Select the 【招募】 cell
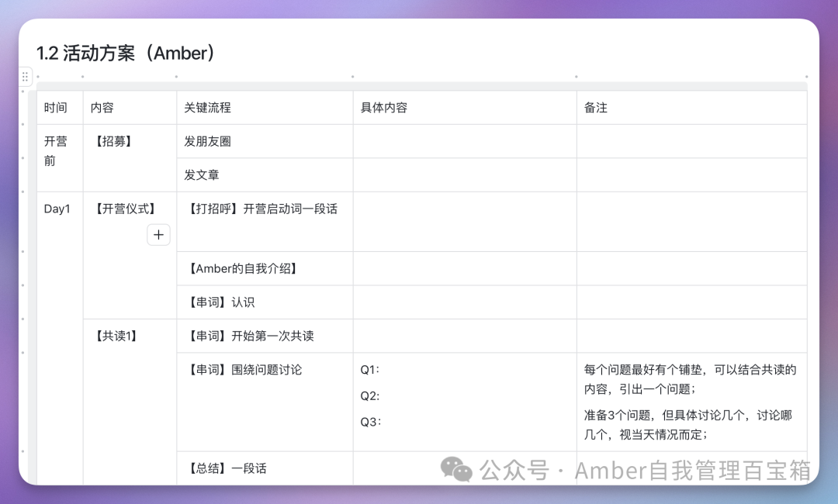This screenshot has width=838, height=504. click(x=130, y=158)
